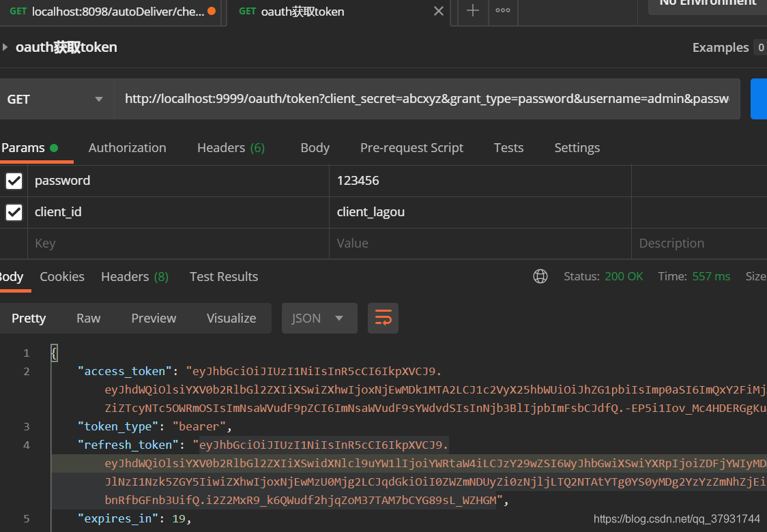
Task: Open the tab options ellipsis menu
Action: (503, 10)
